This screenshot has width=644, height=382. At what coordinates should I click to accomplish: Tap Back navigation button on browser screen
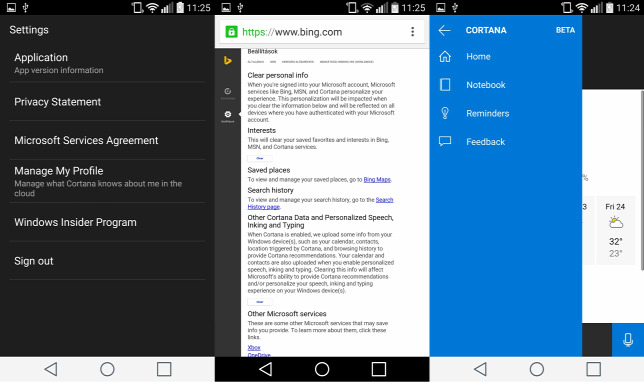tap(265, 369)
